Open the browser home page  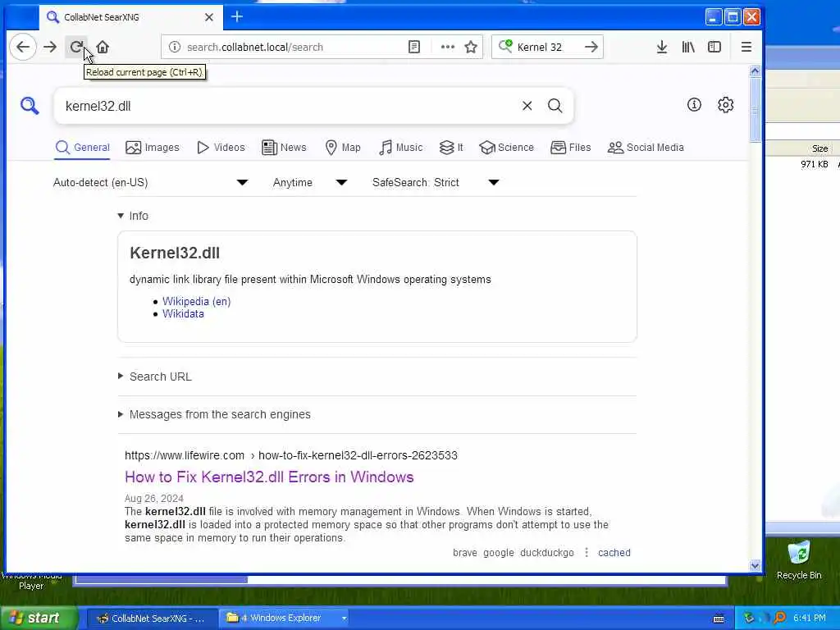click(103, 47)
